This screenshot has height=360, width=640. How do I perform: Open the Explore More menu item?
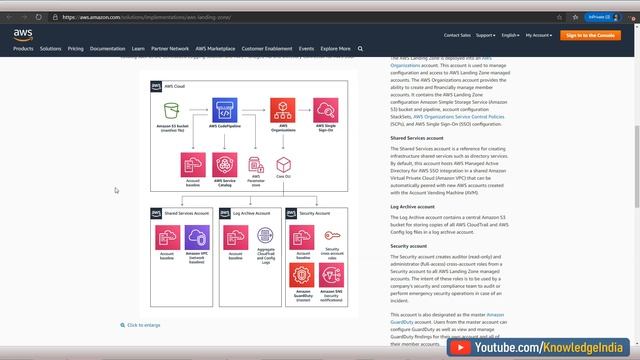tap(335, 49)
